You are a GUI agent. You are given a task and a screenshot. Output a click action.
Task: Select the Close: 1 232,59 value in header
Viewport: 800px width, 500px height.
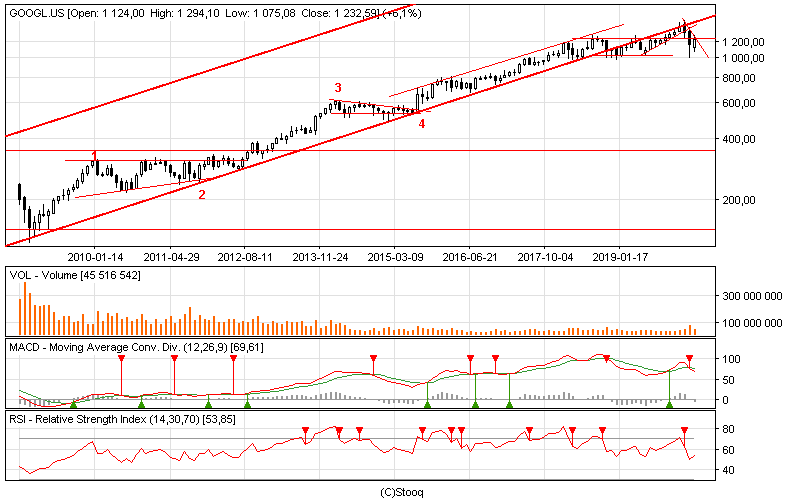point(339,14)
